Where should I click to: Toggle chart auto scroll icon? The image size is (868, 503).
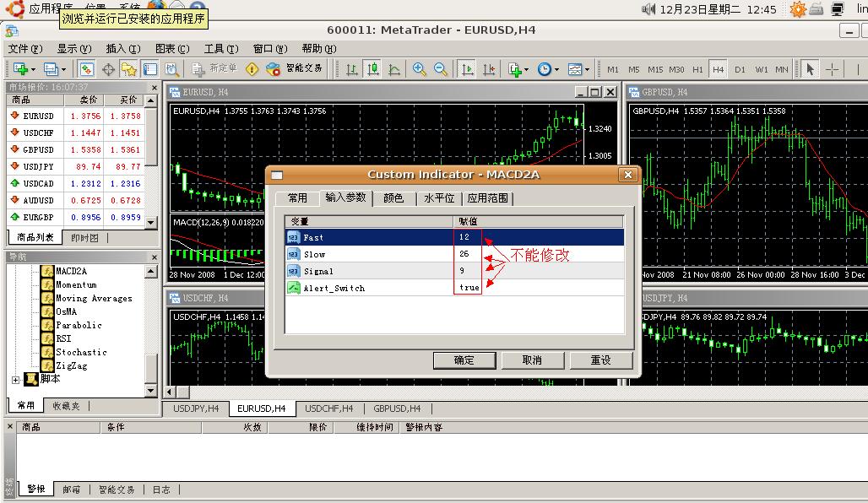coord(468,69)
